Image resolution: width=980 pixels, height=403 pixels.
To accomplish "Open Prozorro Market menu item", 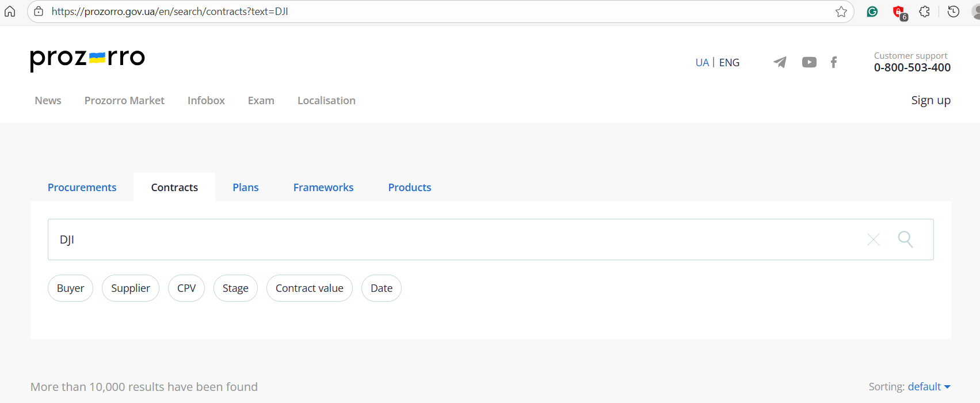I will 124,101.
